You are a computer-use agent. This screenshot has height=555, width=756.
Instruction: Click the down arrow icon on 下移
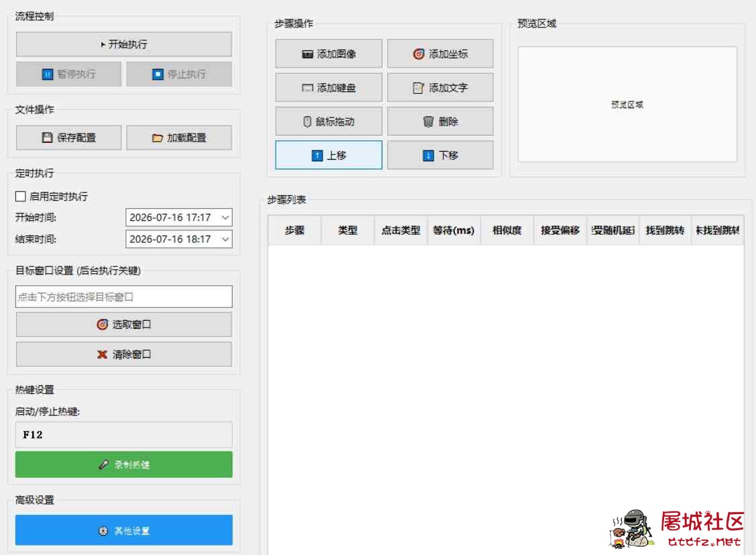(428, 155)
